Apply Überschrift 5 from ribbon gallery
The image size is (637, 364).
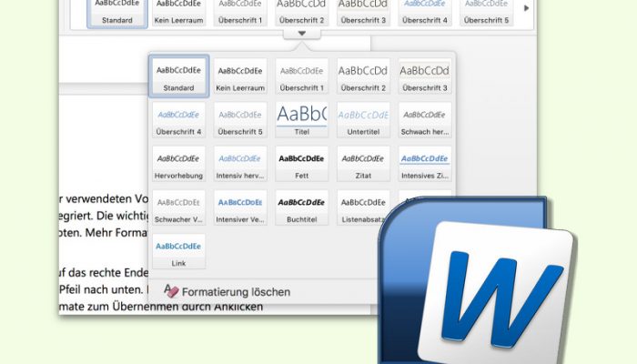click(x=486, y=12)
